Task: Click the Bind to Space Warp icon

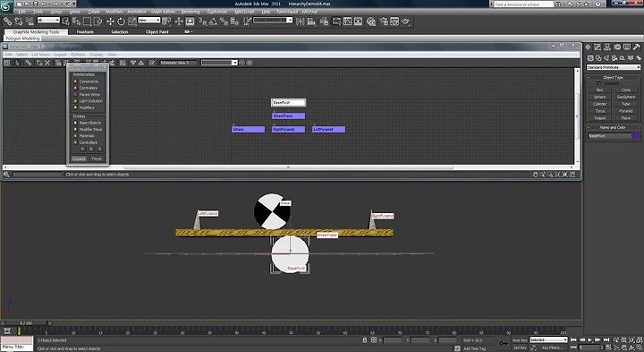Action: (x=30, y=21)
